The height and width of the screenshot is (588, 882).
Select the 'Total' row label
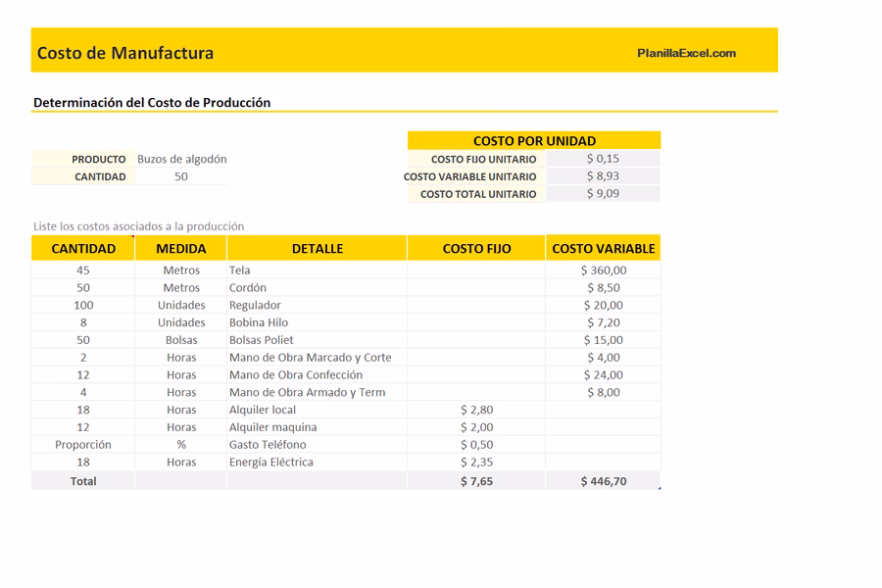(x=83, y=481)
